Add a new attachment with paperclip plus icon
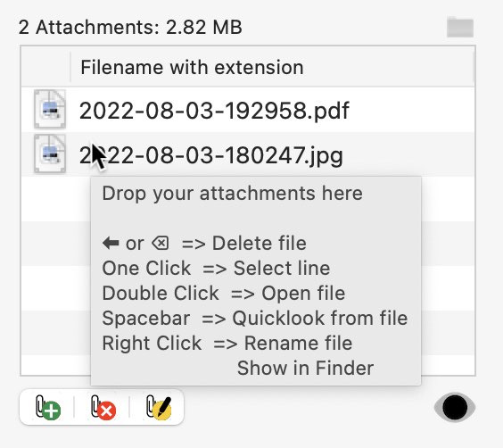503x448 pixels. [47, 407]
